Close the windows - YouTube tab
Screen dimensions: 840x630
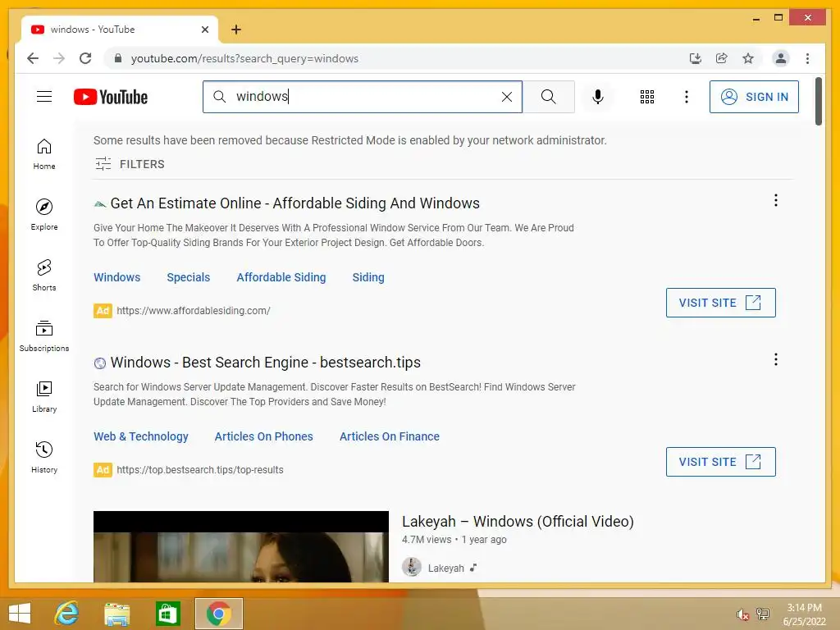click(x=204, y=30)
